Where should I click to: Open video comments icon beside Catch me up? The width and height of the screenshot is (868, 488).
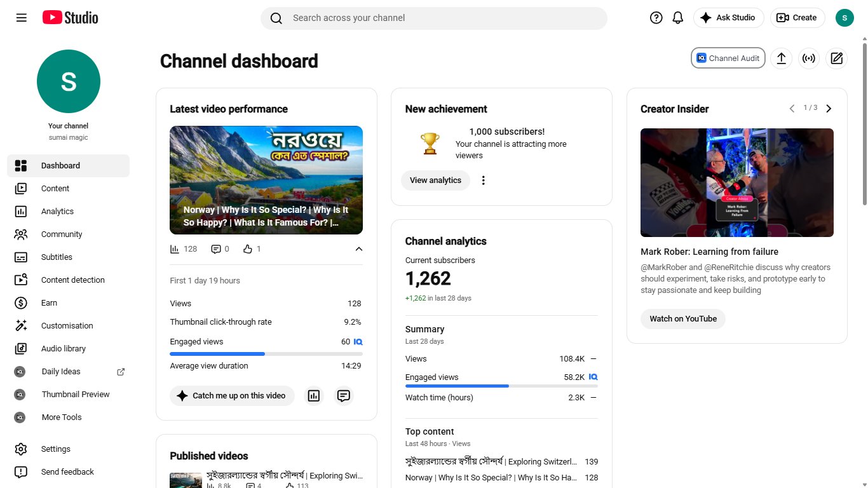pos(344,396)
